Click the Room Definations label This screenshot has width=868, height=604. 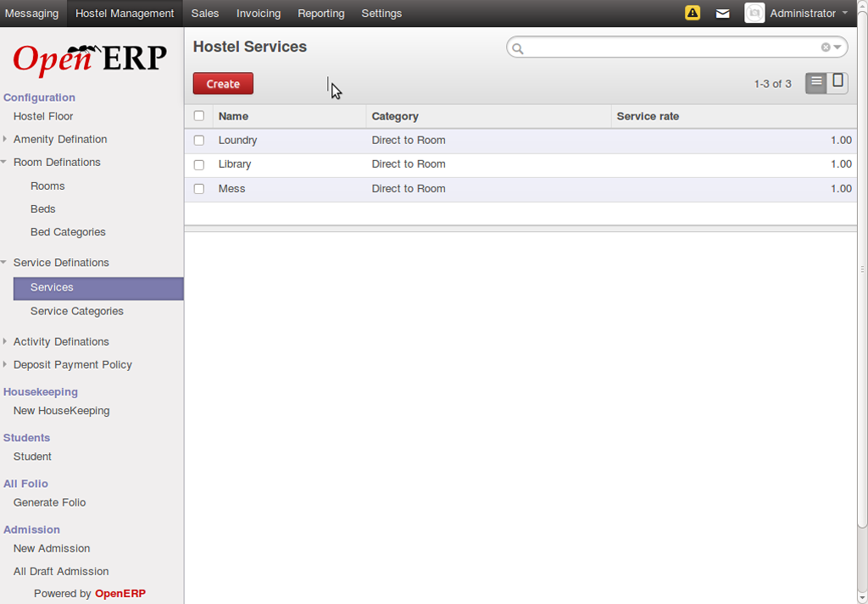(57, 162)
